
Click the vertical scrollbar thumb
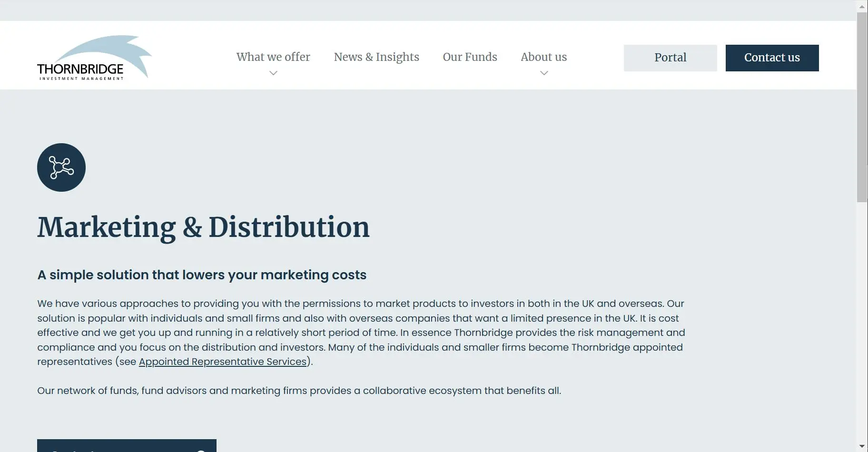pos(862,107)
